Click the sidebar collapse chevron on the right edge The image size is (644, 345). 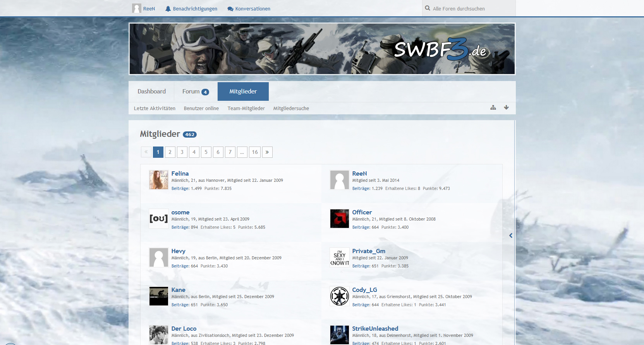511,235
